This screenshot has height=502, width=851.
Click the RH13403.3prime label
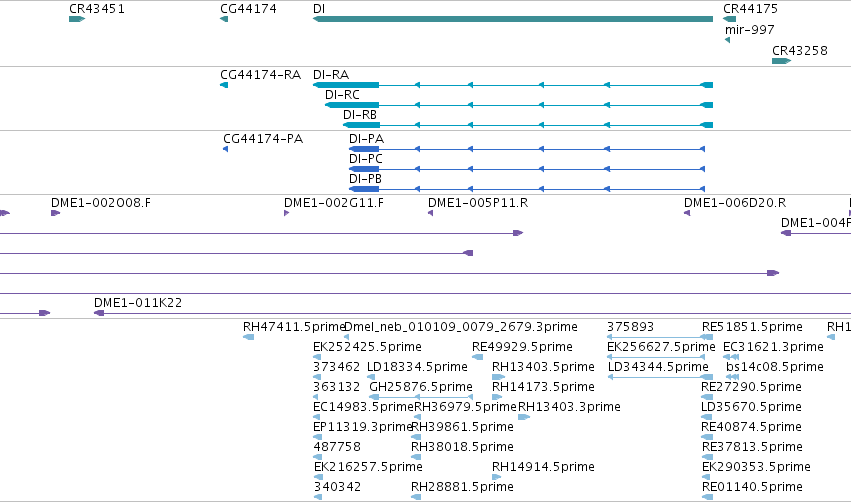(569, 407)
